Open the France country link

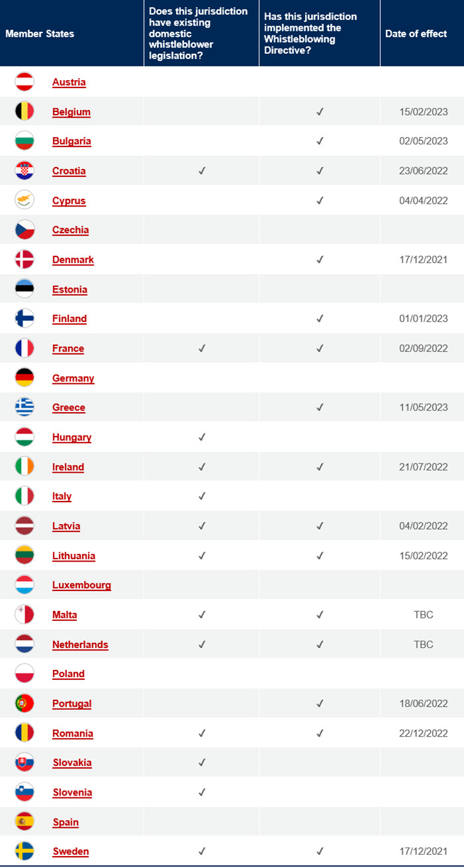pyautogui.click(x=68, y=348)
